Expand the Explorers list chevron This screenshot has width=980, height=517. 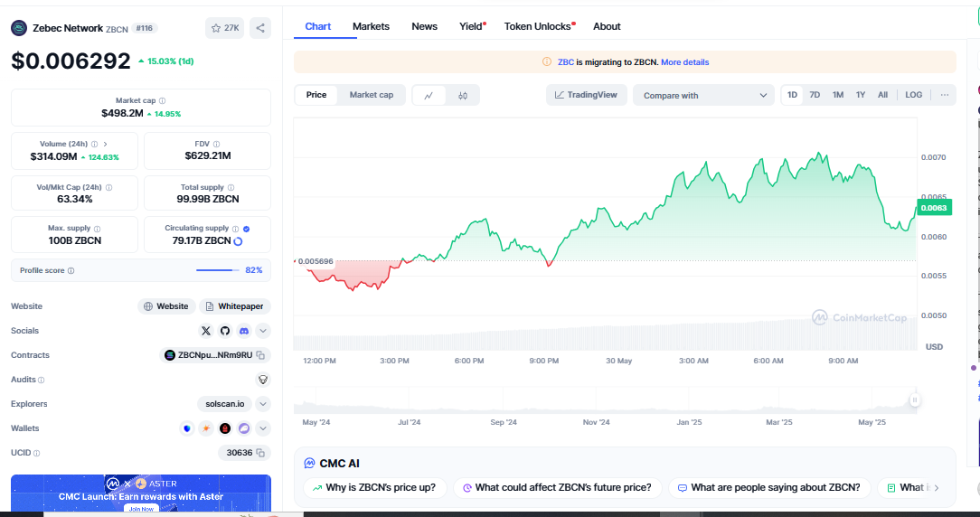[x=263, y=404]
